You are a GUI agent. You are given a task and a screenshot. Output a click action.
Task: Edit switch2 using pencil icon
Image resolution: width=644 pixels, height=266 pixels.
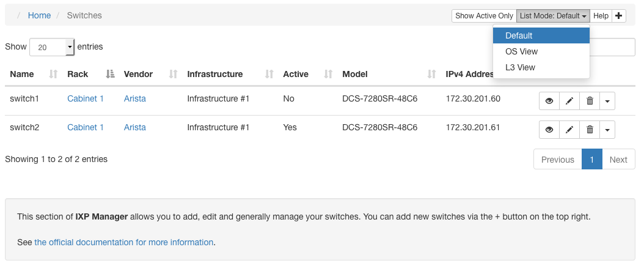pyautogui.click(x=569, y=130)
